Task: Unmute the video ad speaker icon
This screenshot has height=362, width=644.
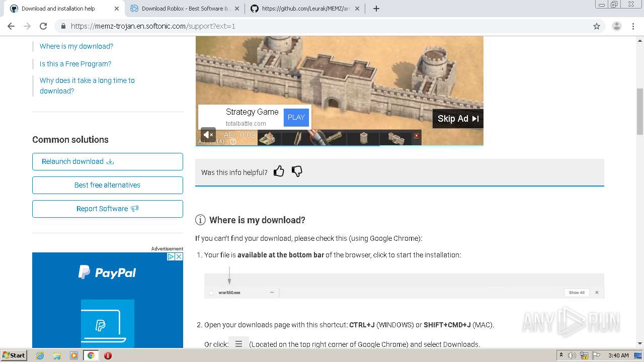Action: [208, 135]
